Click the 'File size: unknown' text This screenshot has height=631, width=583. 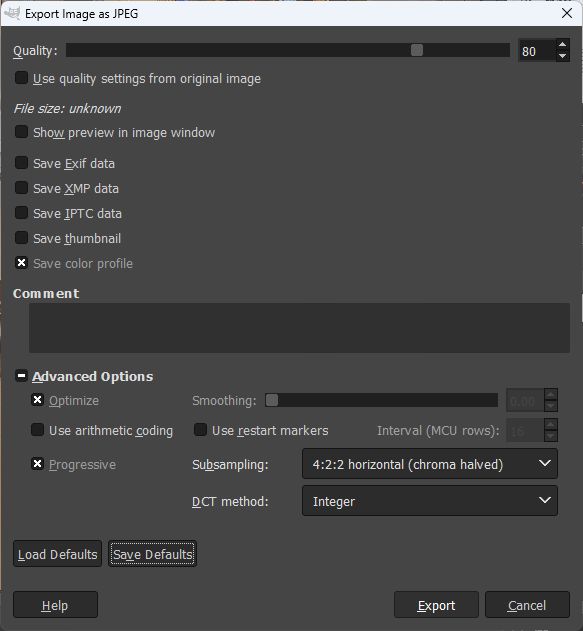[67, 109]
